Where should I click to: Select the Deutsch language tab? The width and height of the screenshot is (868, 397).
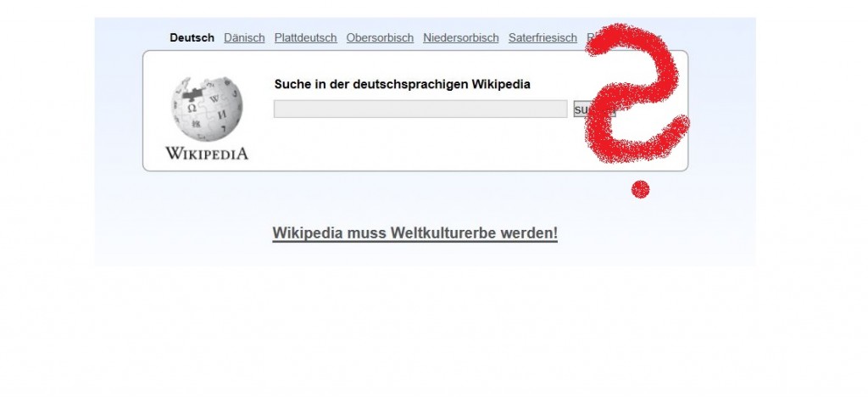(x=192, y=37)
